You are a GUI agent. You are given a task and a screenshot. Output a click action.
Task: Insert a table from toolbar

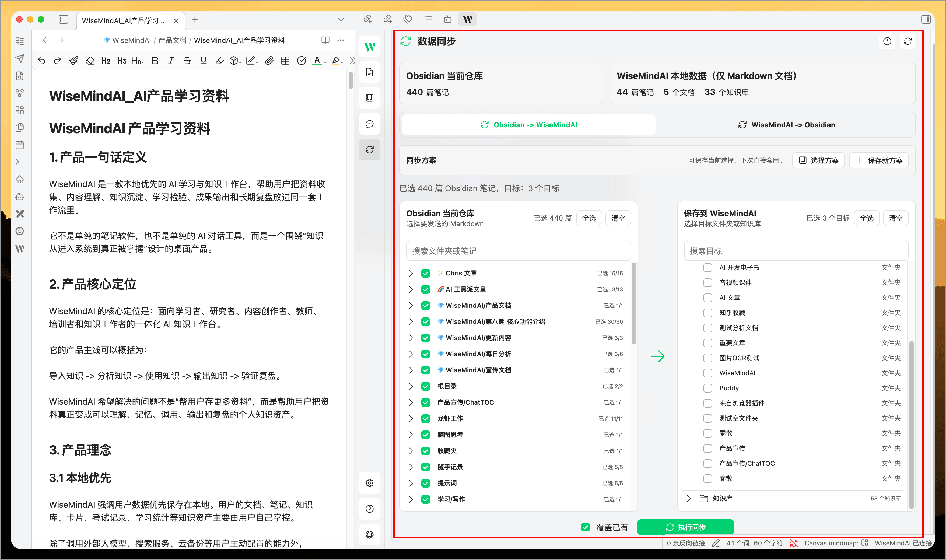point(285,61)
